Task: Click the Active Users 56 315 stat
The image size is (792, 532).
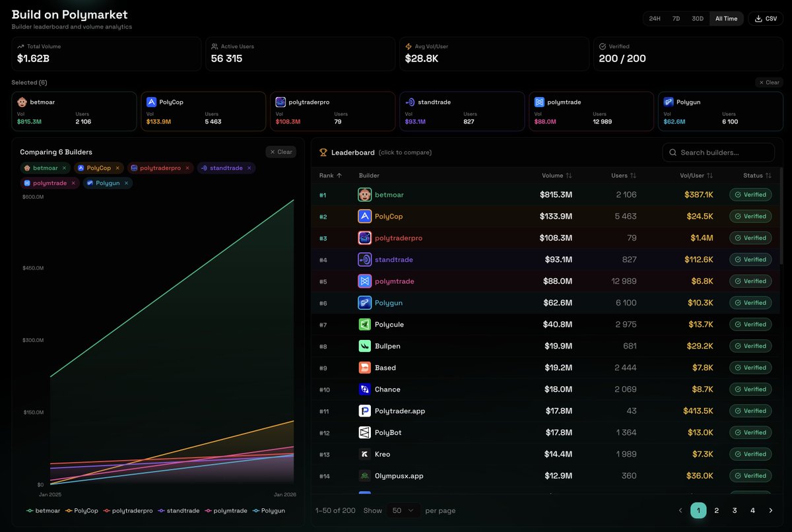Action: [x=300, y=54]
